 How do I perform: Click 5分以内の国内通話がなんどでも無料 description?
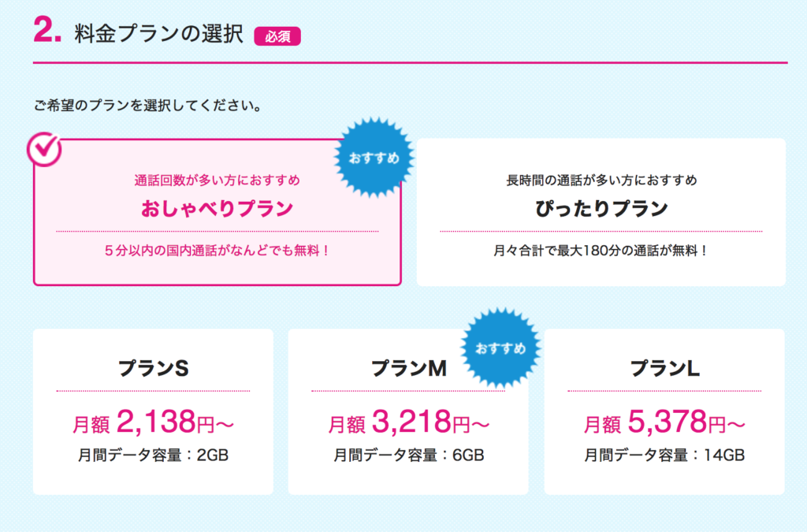(218, 251)
